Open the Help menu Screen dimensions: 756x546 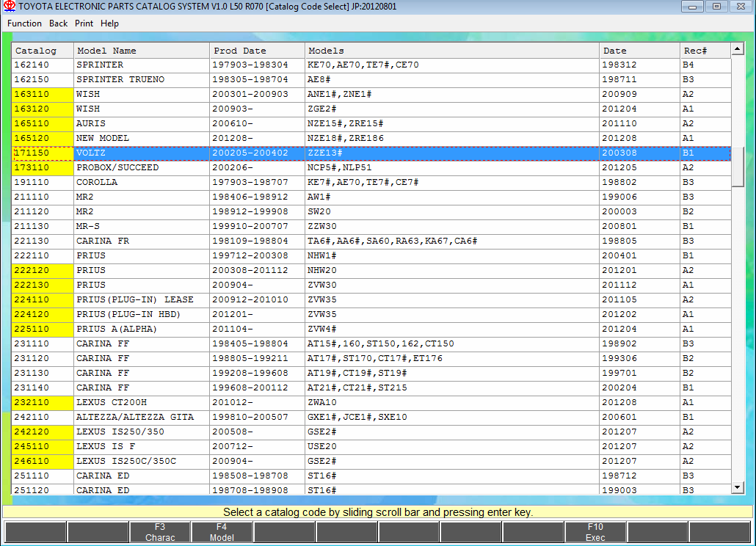tap(109, 23)
